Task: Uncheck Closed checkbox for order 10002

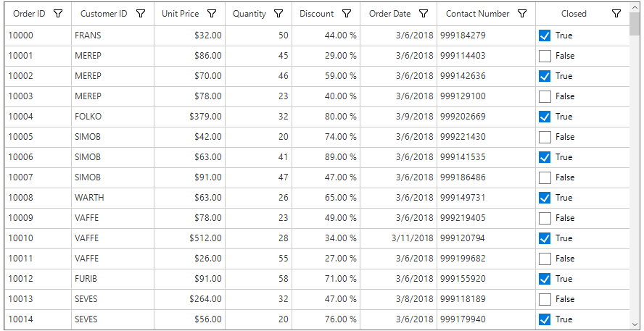Action: pos(545,76)
